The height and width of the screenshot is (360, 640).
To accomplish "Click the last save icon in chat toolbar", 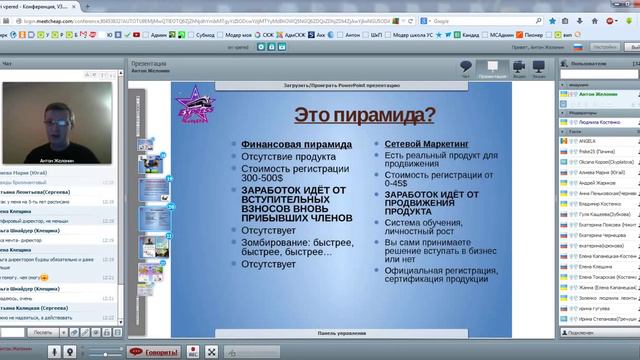I will click(x=118, y=333).
